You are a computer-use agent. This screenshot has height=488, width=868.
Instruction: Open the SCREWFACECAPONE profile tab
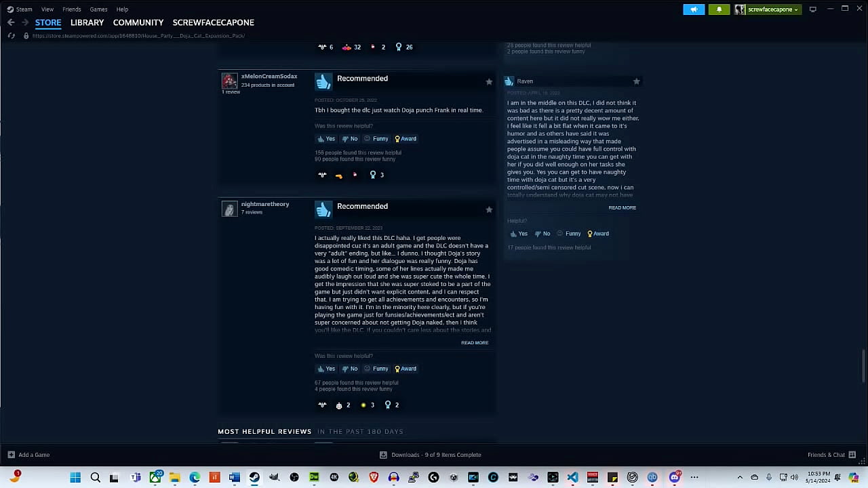tap(213, 22)
